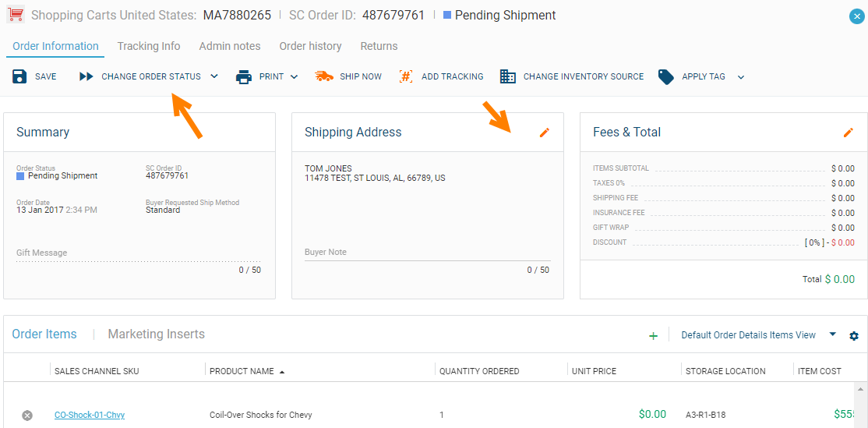The width and height of the screenshot is (868, 428).
Task: Click the Add Tracking hashtag icon
Action: click(406, 76)
